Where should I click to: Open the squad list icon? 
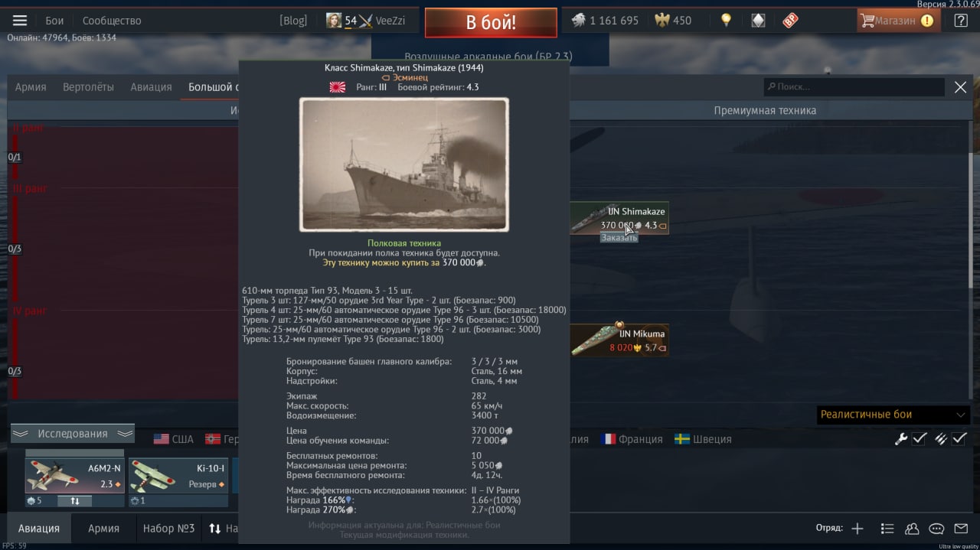[x=887, y=529]
